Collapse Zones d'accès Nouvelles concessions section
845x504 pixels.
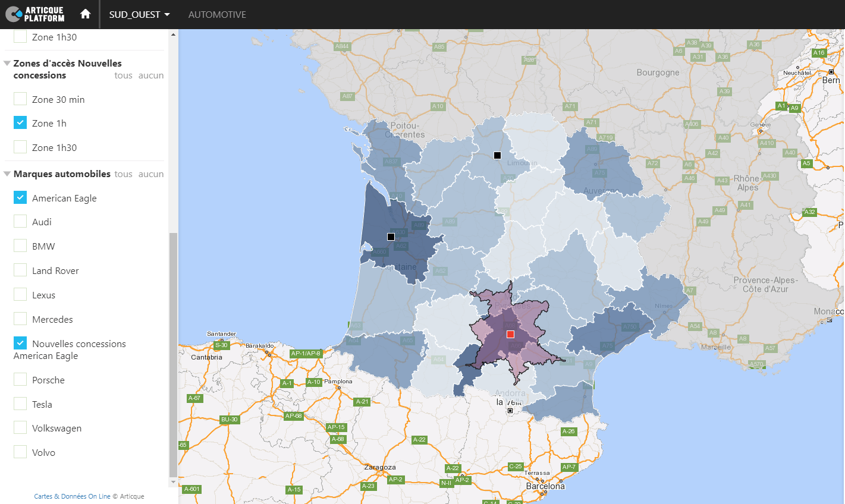pos(7,63)
